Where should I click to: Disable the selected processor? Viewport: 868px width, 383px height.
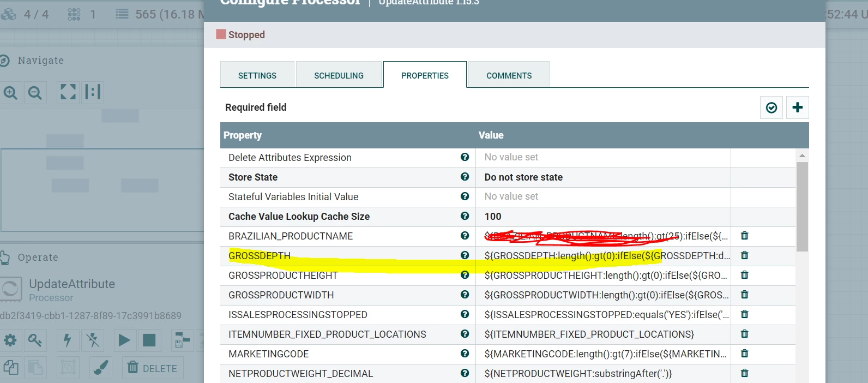tap(93, 340)
